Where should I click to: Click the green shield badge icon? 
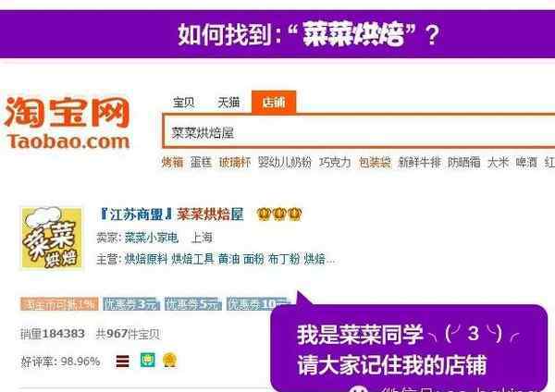click(148, 361)
